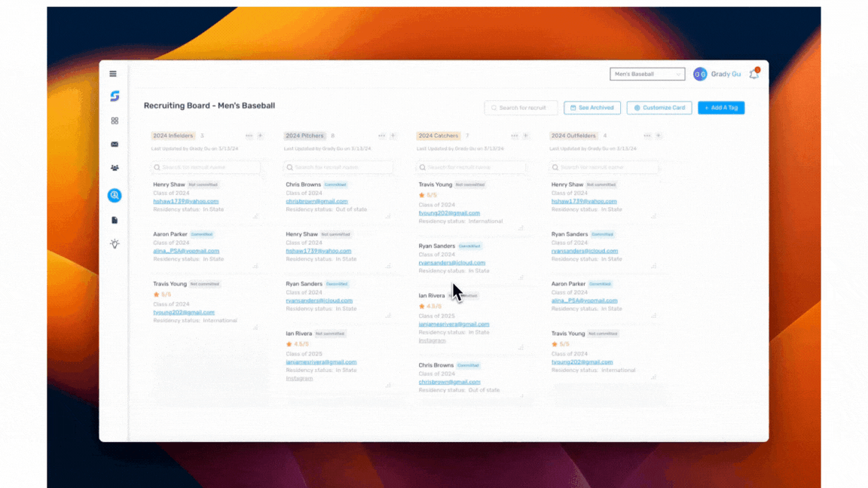The height and width of the screenshot is (488, 868).
Task: Click the GG user avatar
Action: (700, 74)
